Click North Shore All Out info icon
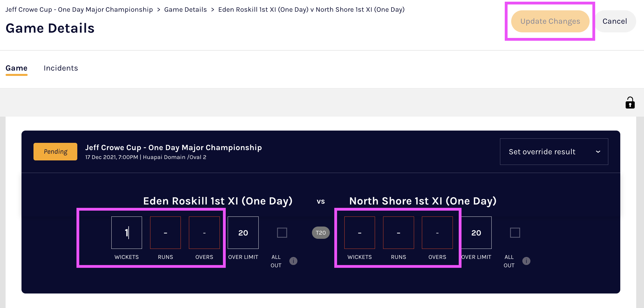Screen dimensions: 644x308 pyautogui.click(x=526, y=261)
